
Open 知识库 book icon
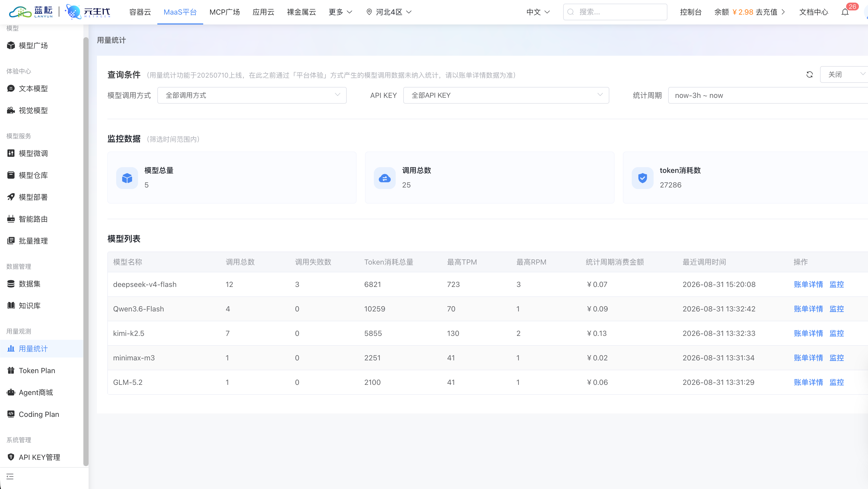11,306
